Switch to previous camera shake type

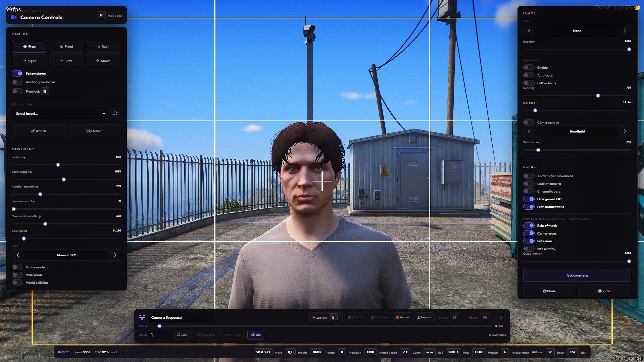click(529, 131)
